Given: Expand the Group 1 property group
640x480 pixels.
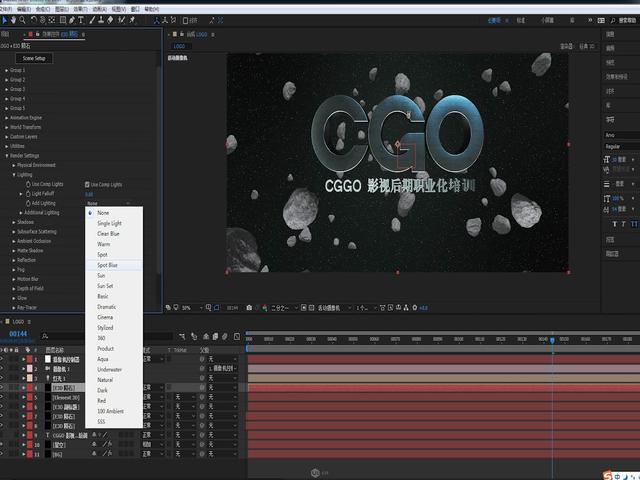Looking at the screenshot, I should pyautogui.click(x=7, y=70).
